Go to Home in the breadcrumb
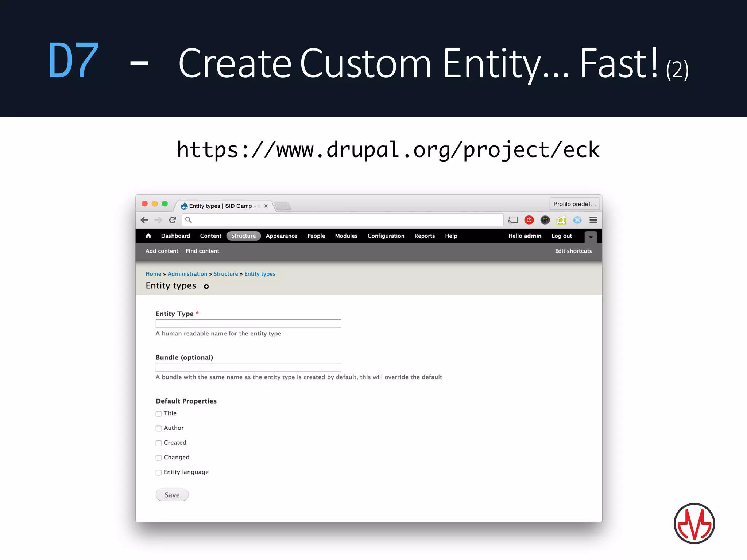747x560 pixels. pos(153,274)
